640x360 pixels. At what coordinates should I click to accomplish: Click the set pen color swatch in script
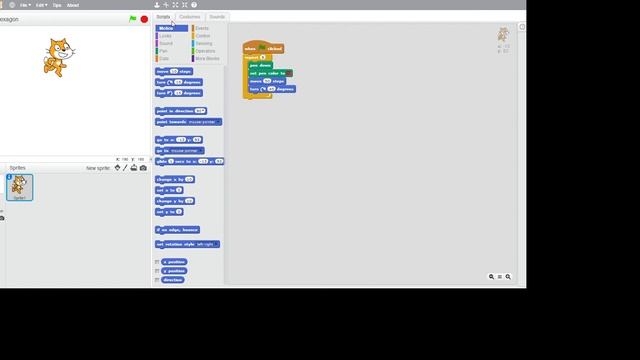pyautogui.click(x=289, y=73)
